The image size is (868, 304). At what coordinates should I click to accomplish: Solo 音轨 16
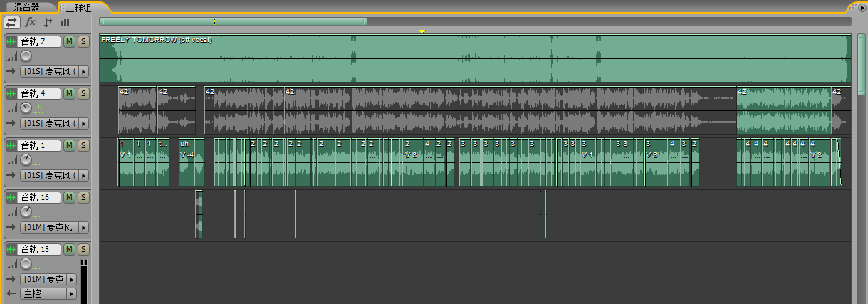click(x=83, y=197)
